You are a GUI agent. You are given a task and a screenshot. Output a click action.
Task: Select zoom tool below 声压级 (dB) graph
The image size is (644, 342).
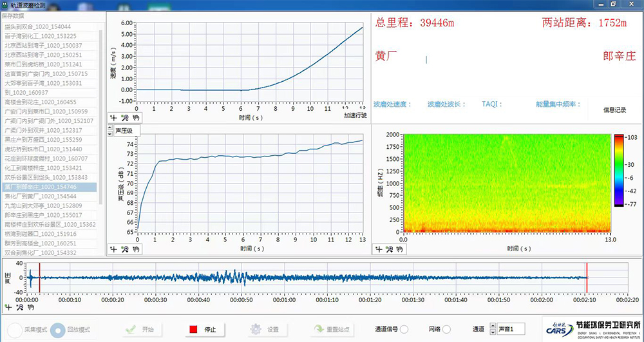click(x=125, y=249)
